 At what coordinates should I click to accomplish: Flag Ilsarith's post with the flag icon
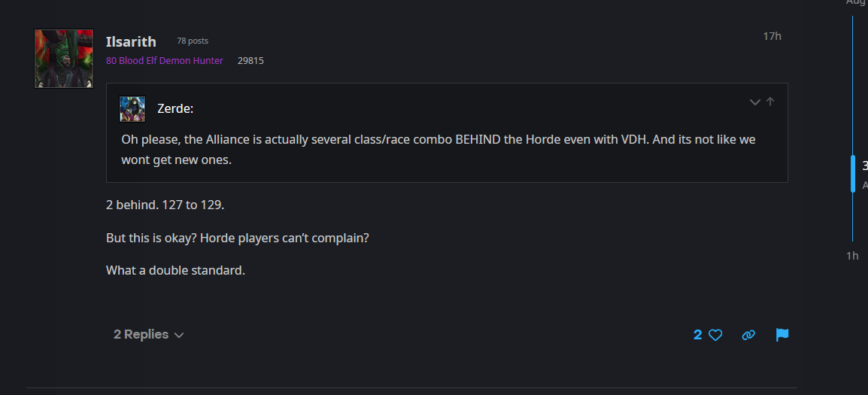click(782, 335)
